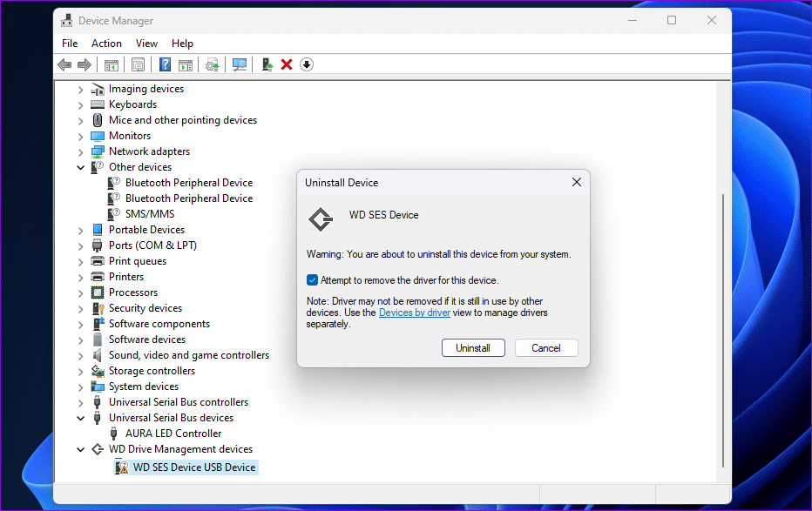Select Software components

click(x=159, y=324)
